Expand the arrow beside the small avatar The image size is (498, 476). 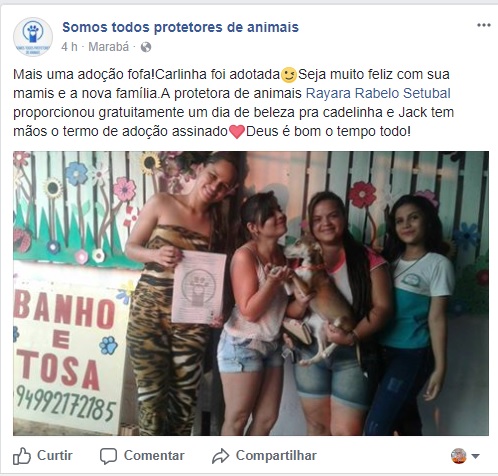coord(476,456)
